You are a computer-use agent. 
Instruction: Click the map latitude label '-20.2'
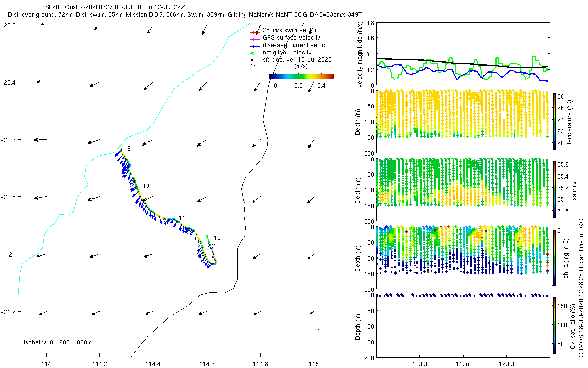point(8,25)
